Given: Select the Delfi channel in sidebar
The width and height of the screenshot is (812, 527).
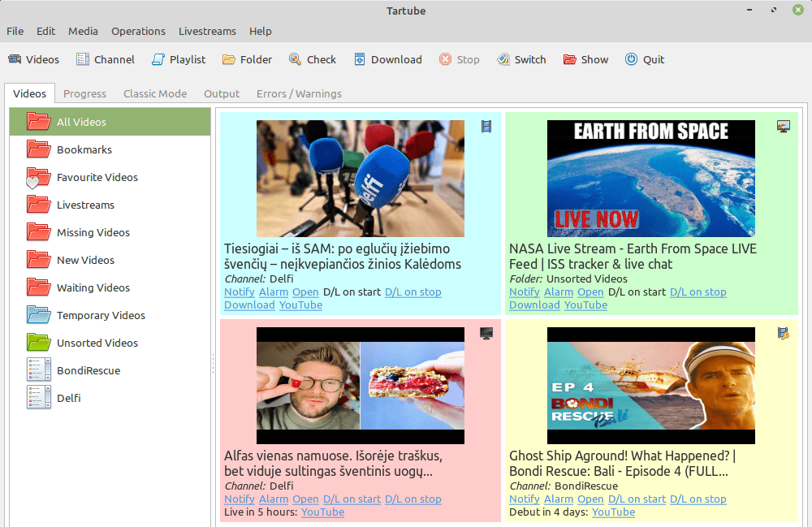Looking at the screenshot, I should pyautogui.click(x=68, y=398).
